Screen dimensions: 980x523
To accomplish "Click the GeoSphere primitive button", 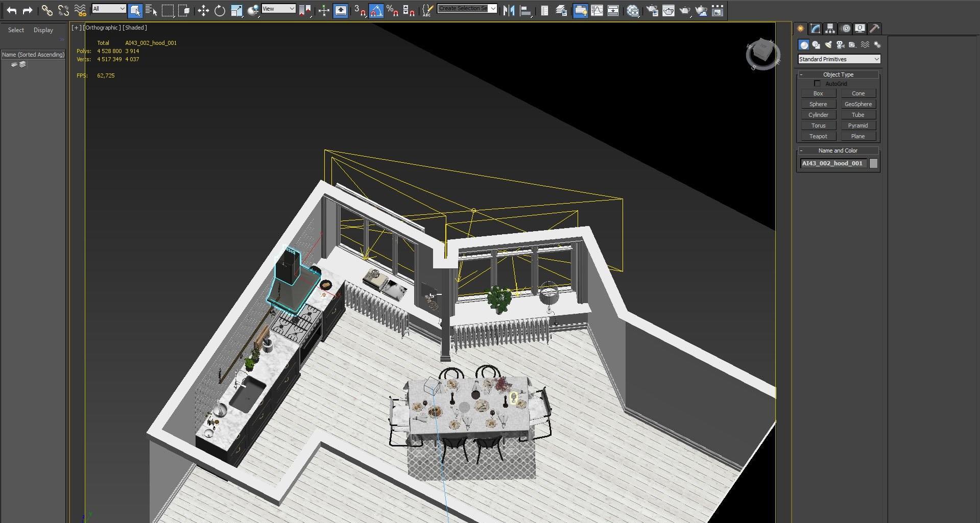I will (x=858, y=104).
